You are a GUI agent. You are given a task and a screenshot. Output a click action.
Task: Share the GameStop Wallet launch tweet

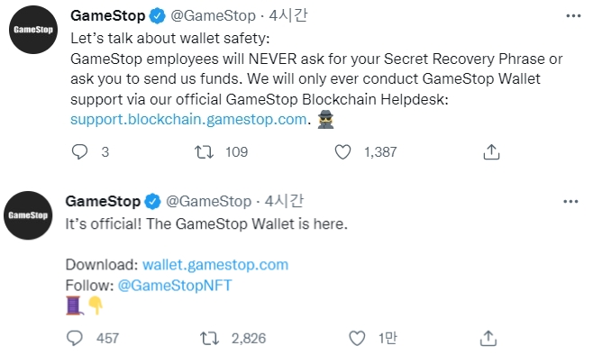click(x=489, y=338)
